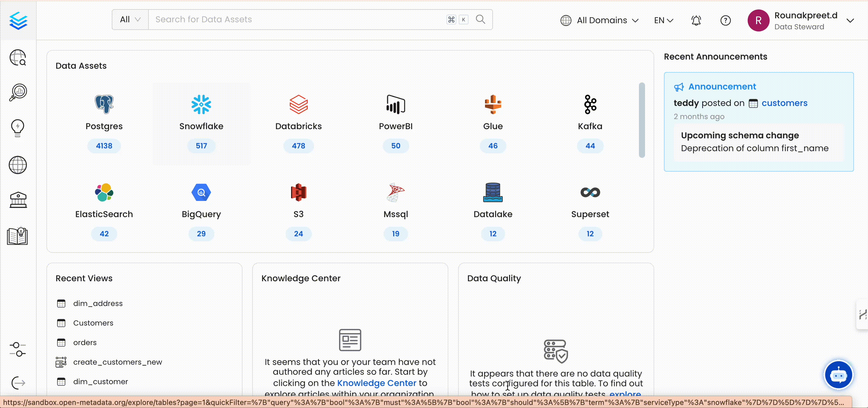Viewport: 868px width, 408px height.
Task: Open the Observability sidebar icon
Action: pyautogui.click(x=18, y=92)
